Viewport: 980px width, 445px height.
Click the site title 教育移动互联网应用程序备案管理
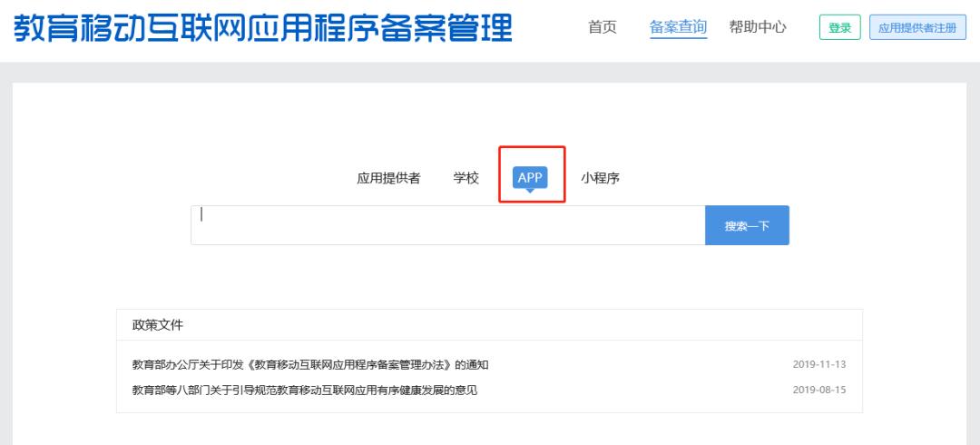262,27
